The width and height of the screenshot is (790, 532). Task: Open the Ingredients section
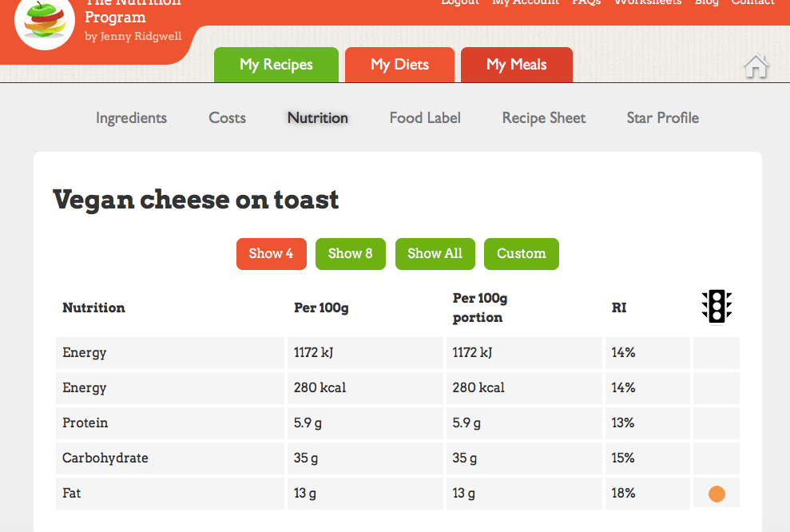coord(131,117)
